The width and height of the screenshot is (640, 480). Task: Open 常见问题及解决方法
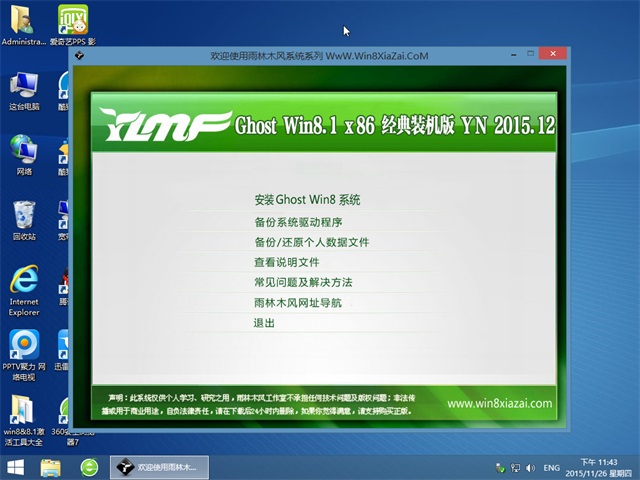[x=303, y=282]
